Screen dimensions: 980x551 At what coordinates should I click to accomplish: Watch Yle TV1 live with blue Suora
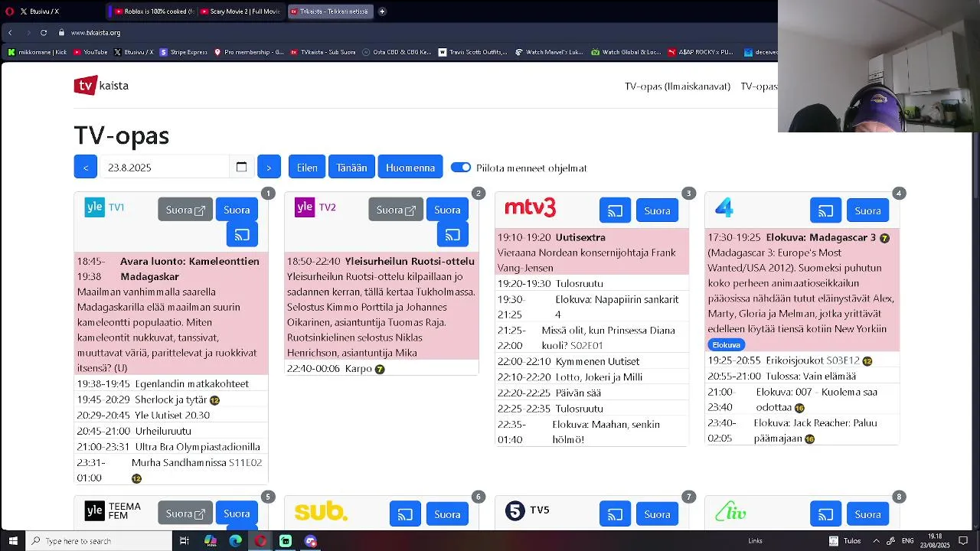coord(237,210)
